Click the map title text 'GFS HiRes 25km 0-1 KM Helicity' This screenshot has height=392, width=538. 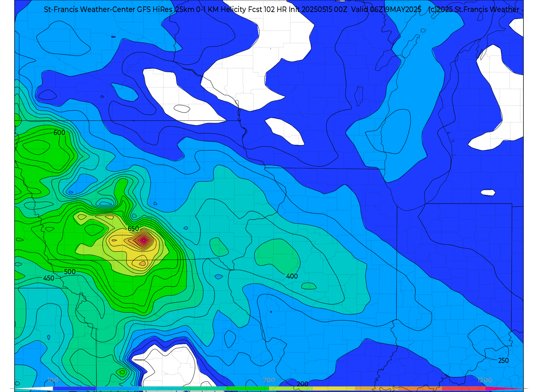(x=191, y=10)
